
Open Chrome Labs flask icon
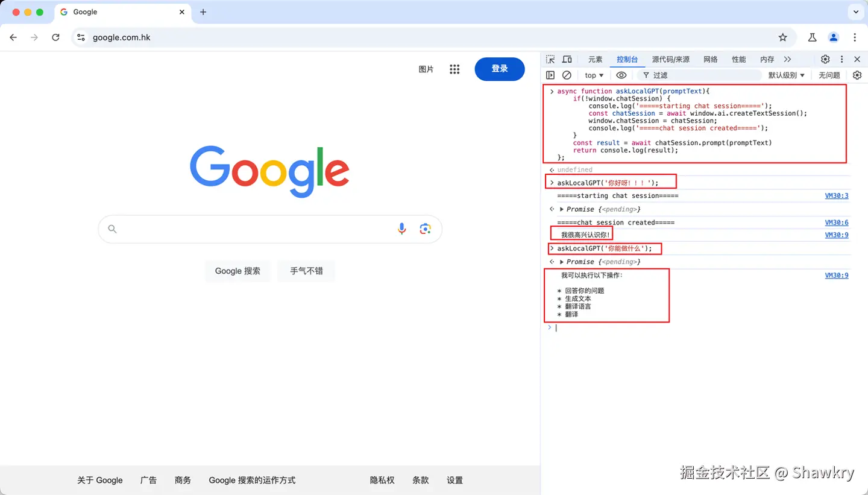813,37
